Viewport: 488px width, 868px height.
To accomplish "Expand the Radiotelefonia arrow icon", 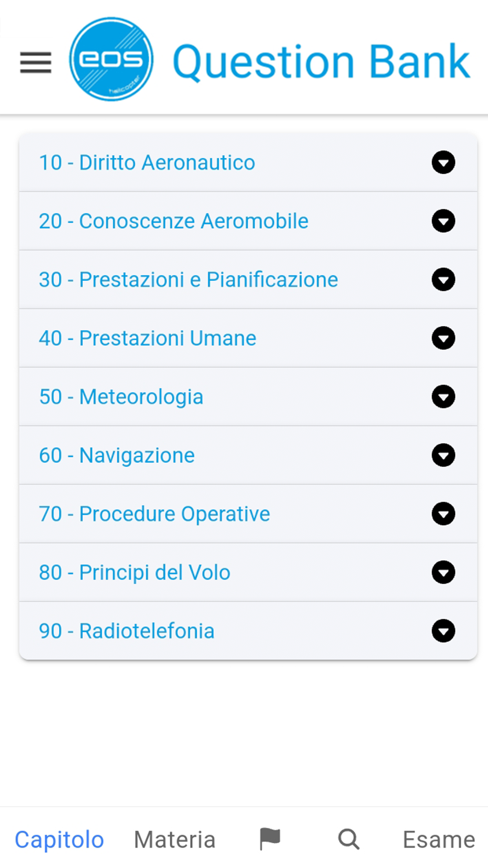I will (x=443, y=631).
